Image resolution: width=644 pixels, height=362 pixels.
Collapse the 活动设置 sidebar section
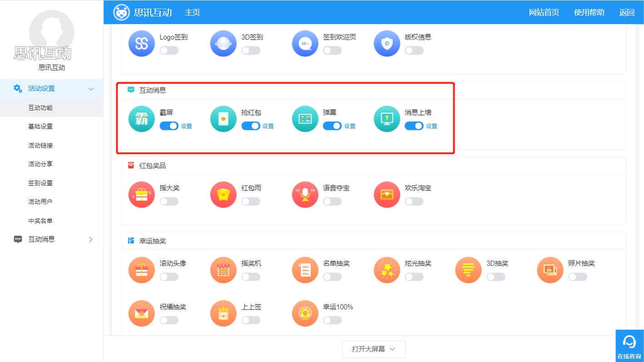coord(52,89)
